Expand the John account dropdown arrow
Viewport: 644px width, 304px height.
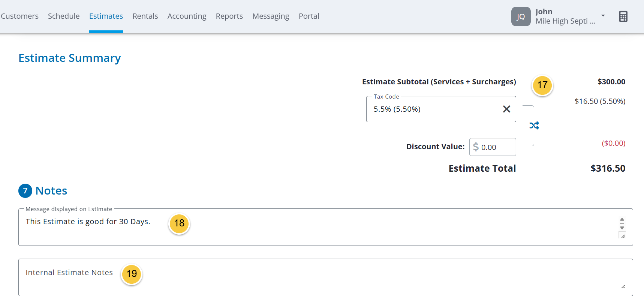(x=603, y=16)
